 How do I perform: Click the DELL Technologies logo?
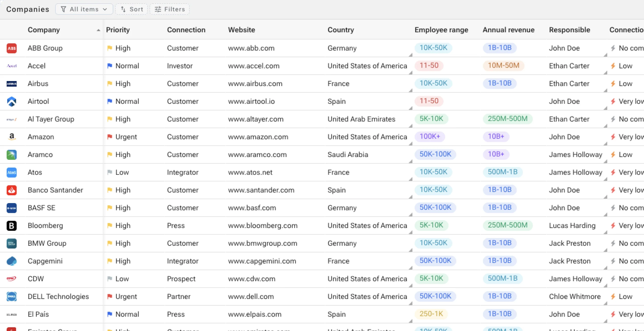pyautogui.click(x=12, y=296)
